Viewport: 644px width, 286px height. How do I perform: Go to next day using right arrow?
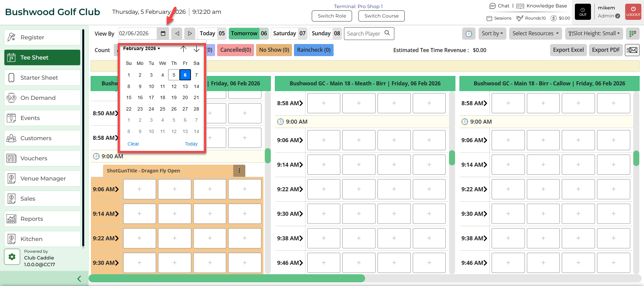[190, 33]
